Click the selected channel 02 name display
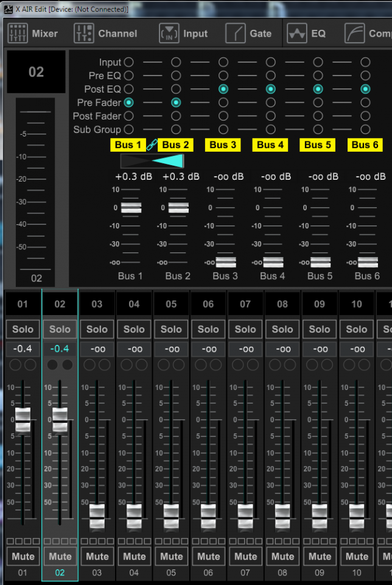The image size is (392, 585). coord(36,72)
